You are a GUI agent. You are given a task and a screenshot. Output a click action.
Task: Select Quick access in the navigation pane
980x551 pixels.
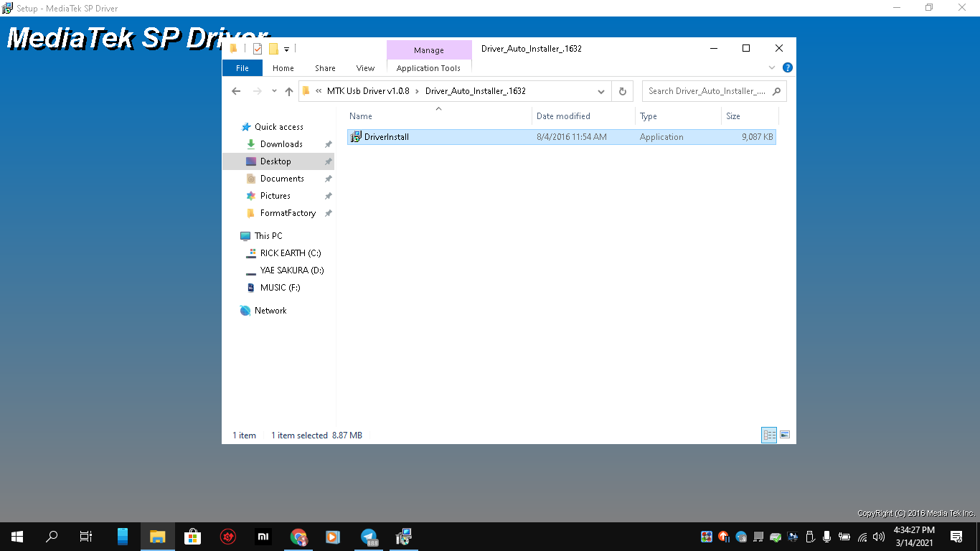click(278, 127)
